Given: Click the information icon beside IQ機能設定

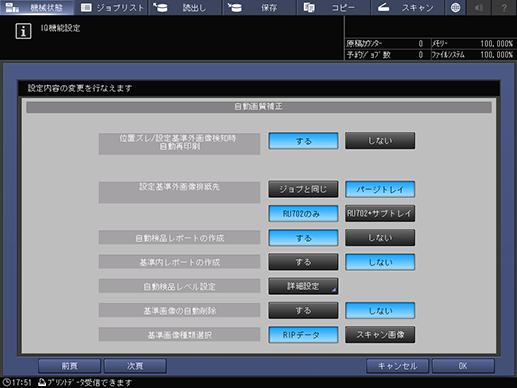Looking at the screenshot, I should coord(23,31).
